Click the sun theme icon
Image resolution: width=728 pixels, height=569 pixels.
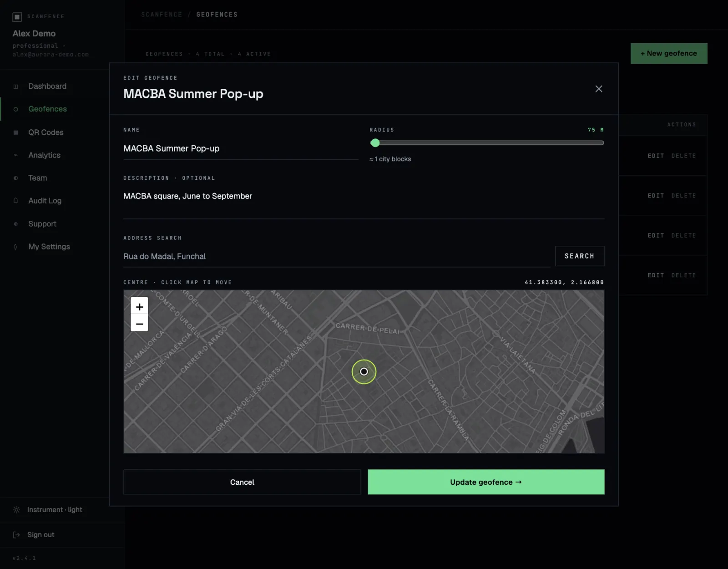16,510
